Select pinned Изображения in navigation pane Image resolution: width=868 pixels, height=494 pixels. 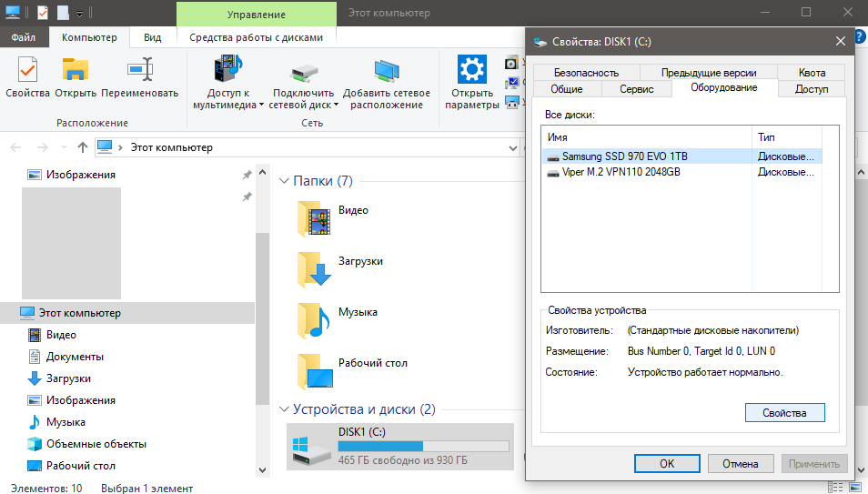click(x=81, y=175)
